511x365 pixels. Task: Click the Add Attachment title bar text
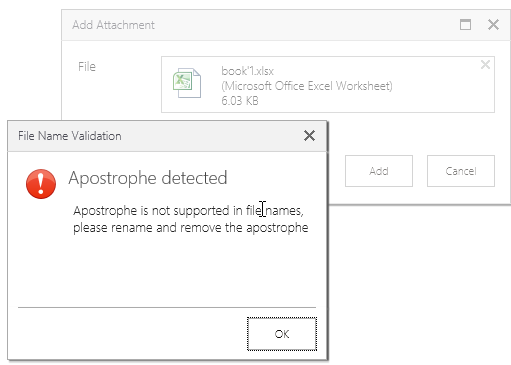coord(113,25)
